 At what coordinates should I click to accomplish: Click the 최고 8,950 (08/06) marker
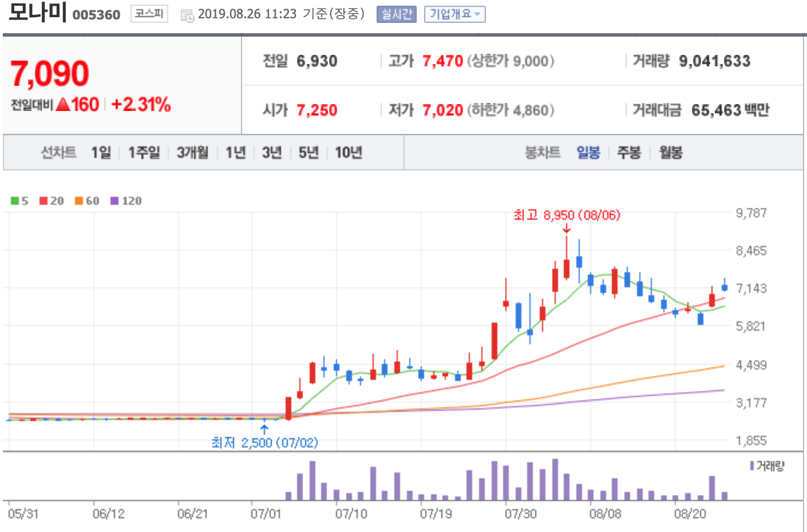point(567,215)
